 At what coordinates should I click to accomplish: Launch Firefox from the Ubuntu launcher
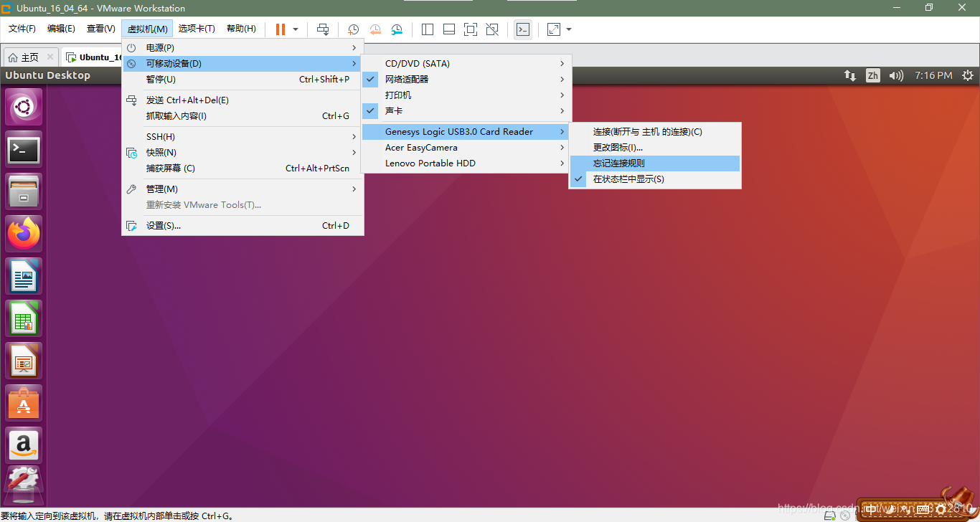coord(24,234)
